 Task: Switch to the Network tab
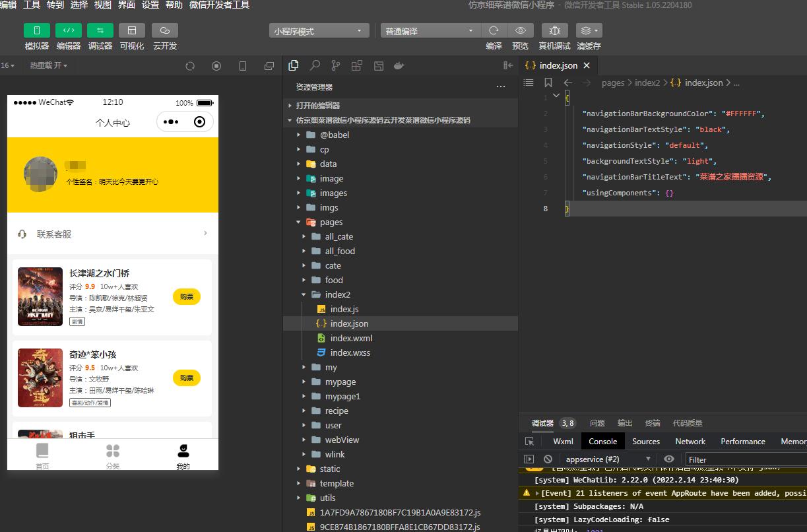coord(690,441)
